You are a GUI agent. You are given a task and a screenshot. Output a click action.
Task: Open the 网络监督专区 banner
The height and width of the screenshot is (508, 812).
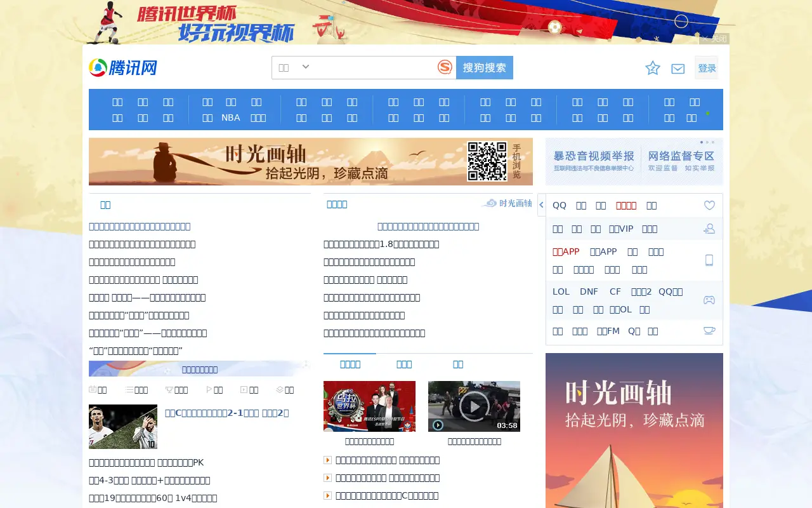[x=681, y=161]
